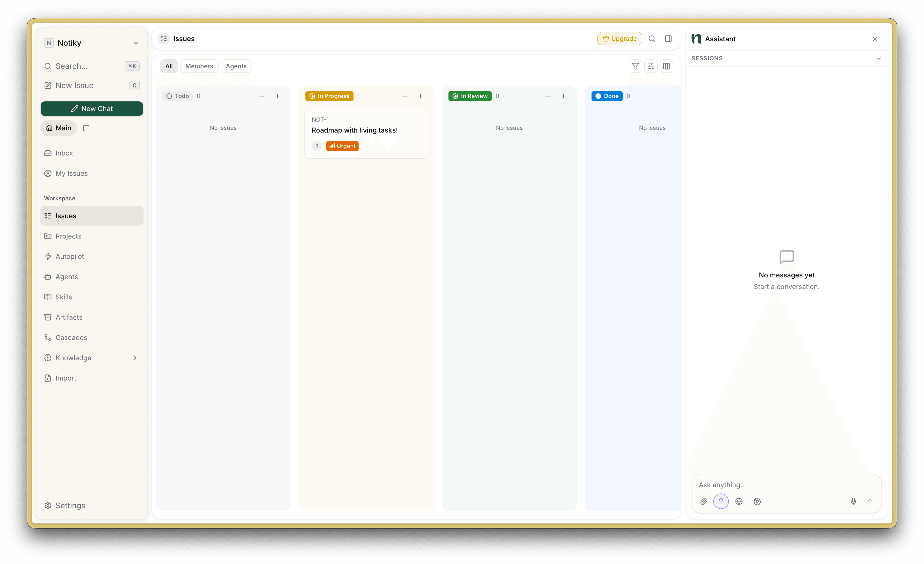This screenshot has width=924, height=564.
Task: Close the Assistant panel
Action: point(875,39)
